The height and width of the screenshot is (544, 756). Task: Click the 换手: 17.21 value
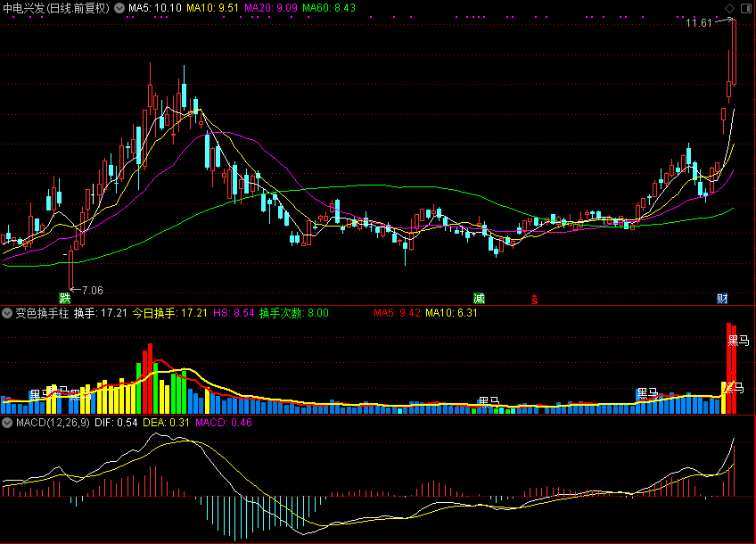100,313
